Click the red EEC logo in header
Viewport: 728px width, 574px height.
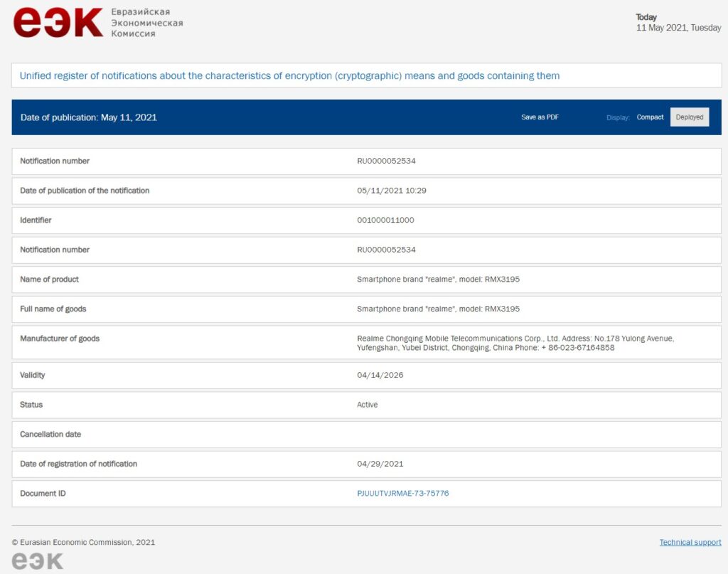point(58,23)
